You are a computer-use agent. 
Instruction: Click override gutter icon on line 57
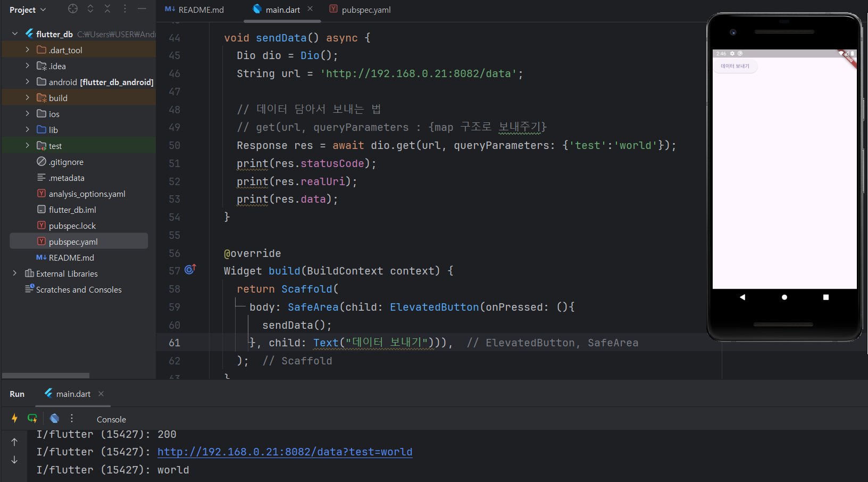pos(190,270)
